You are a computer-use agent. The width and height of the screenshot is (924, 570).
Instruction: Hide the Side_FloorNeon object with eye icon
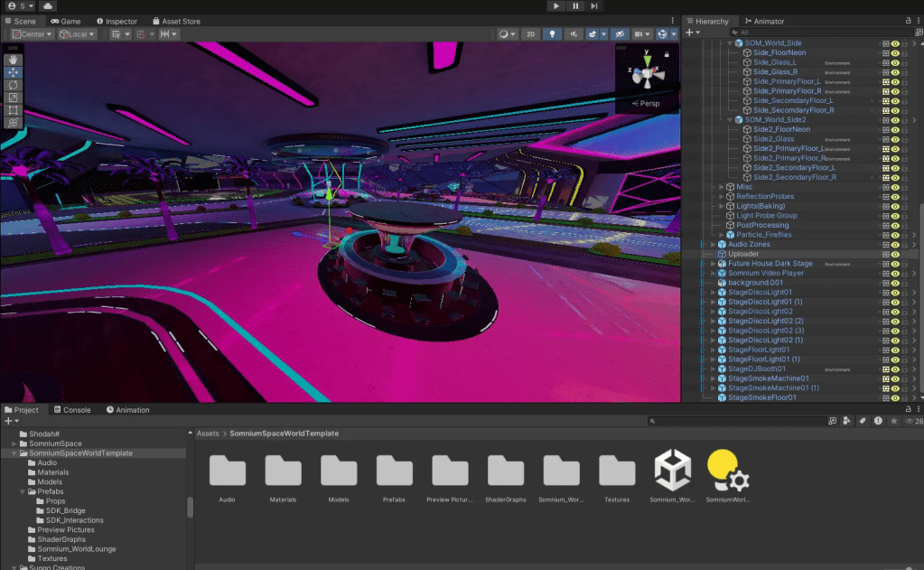tap(895, 53)
